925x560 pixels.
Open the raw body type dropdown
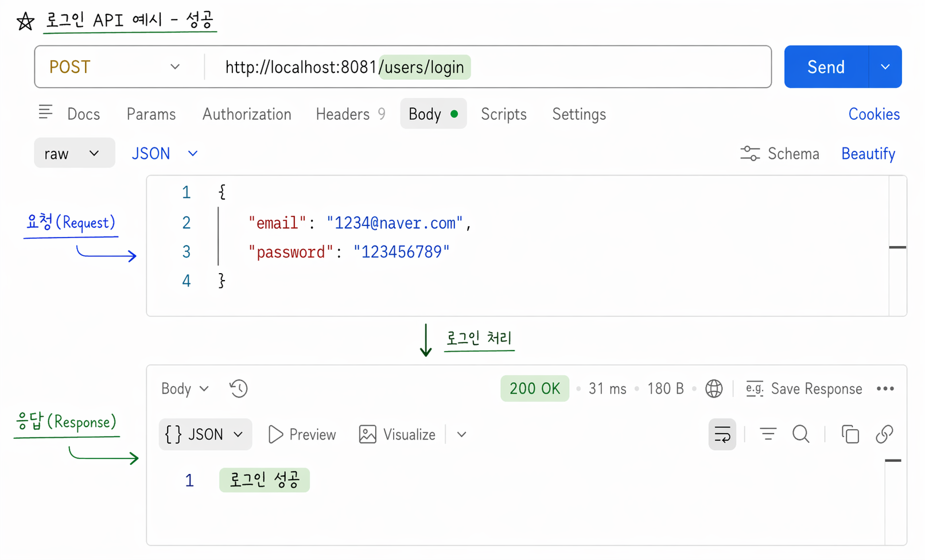click(x=75, y=153)
